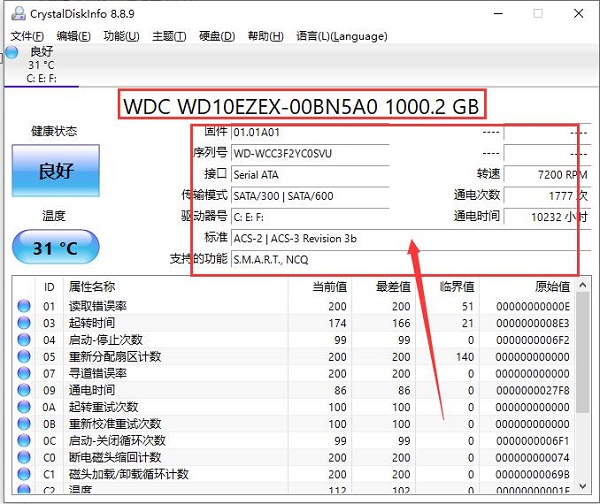The height and width of the screenshot is (504, 600).
Task: Open the 功能(u) menu
Action: click(x=121, y=36)
